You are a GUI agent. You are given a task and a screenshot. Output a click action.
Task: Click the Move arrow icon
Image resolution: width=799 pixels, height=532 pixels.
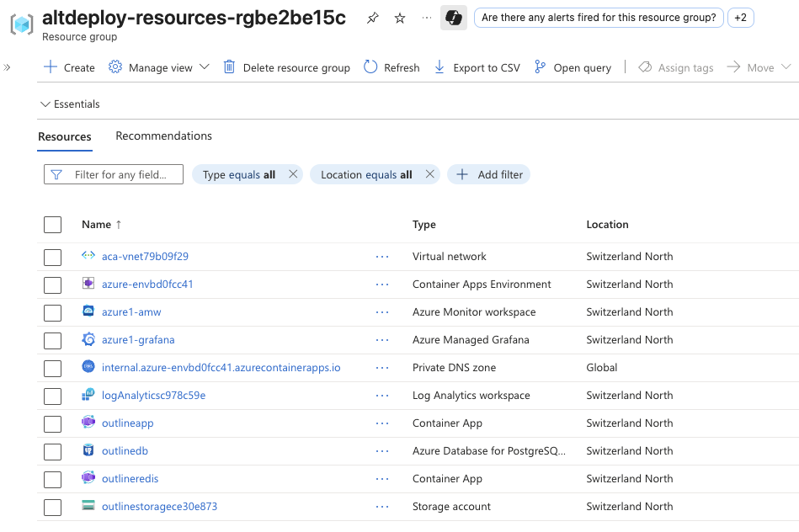[733, 66]
